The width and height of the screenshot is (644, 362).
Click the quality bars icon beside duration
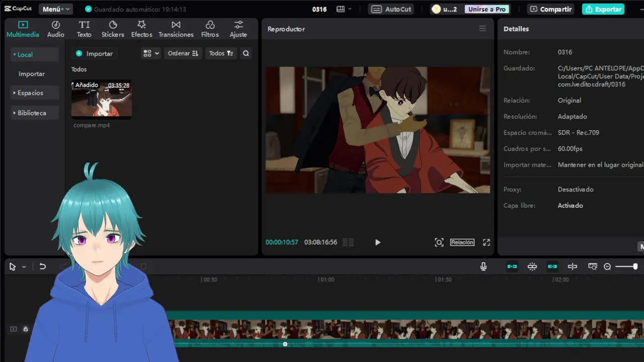tap(348, 242)
